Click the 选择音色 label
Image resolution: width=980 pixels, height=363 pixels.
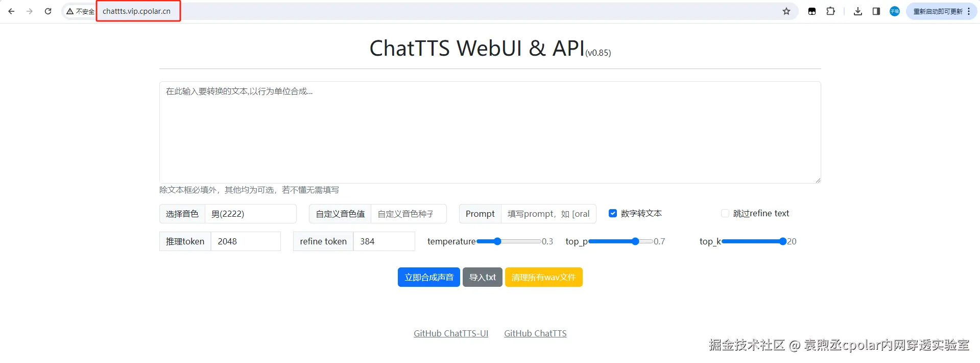click(182, 214)
